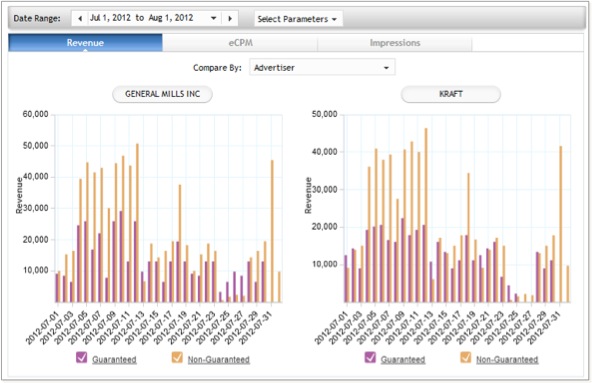Click Non-Guaranteed link under General Mills chart
Viewport: 592px width, 383px height.
click(x=219, y=359)
